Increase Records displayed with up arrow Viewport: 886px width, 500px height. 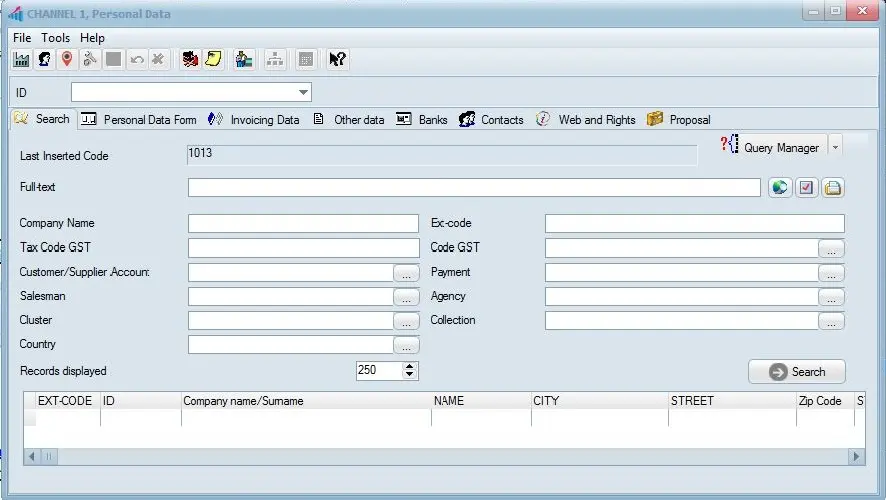click(x=409, y=366)
